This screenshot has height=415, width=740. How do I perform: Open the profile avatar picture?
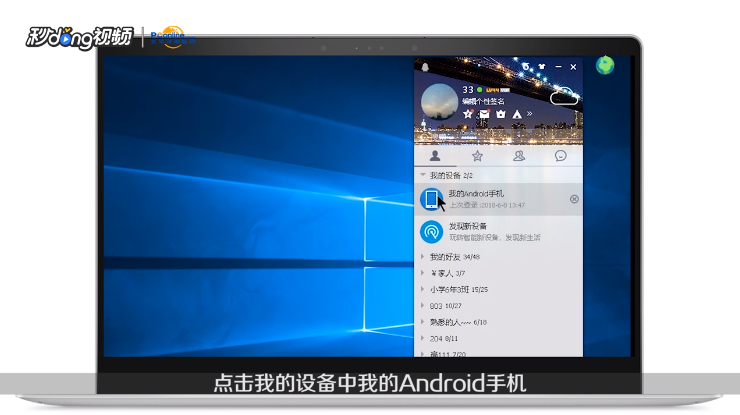[x=439, y=102]
